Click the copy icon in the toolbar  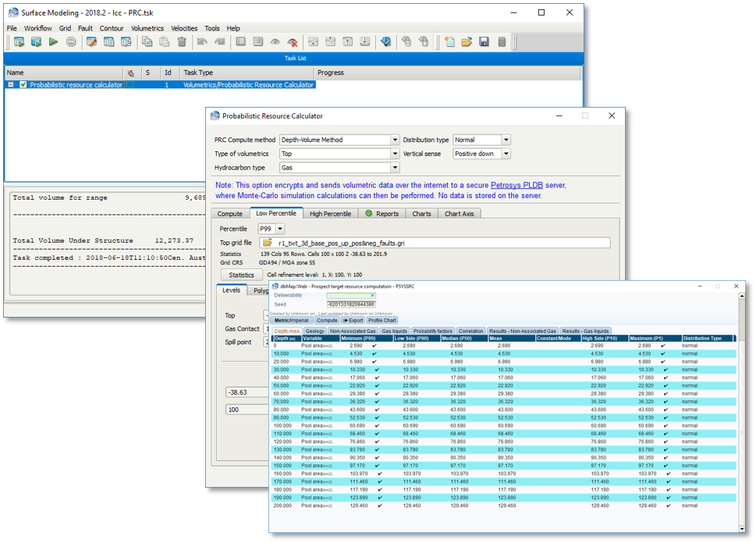[x=147, y=42]
